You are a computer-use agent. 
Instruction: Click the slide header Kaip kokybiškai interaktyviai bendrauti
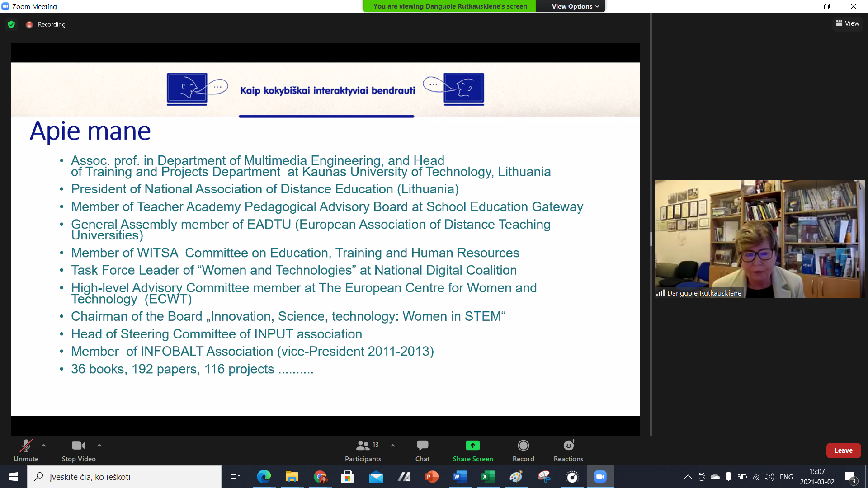(327, 90)
